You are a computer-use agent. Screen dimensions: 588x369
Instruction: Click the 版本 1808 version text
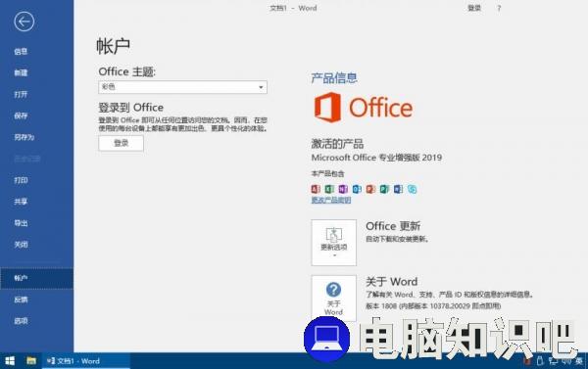pyautogui.click(x=433, y=306)
